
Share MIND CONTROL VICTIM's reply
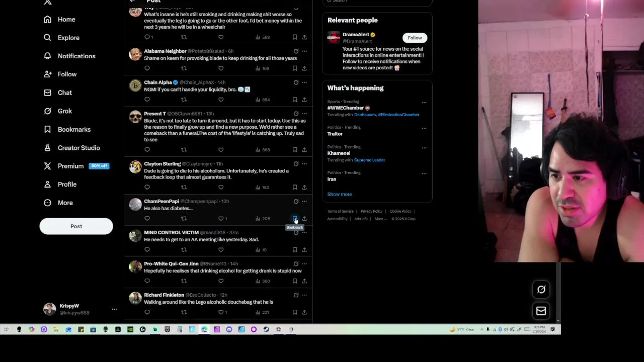point(304,250)
